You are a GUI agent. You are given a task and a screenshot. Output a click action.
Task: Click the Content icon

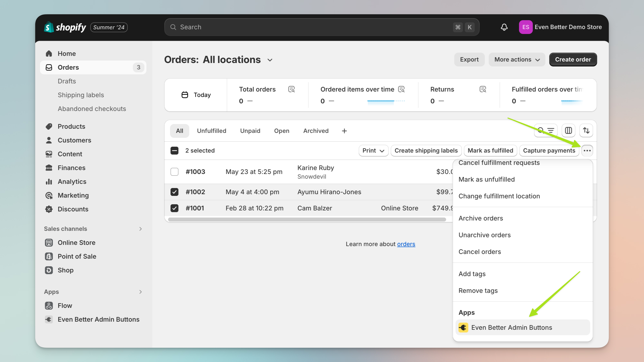tap(49, 154)
